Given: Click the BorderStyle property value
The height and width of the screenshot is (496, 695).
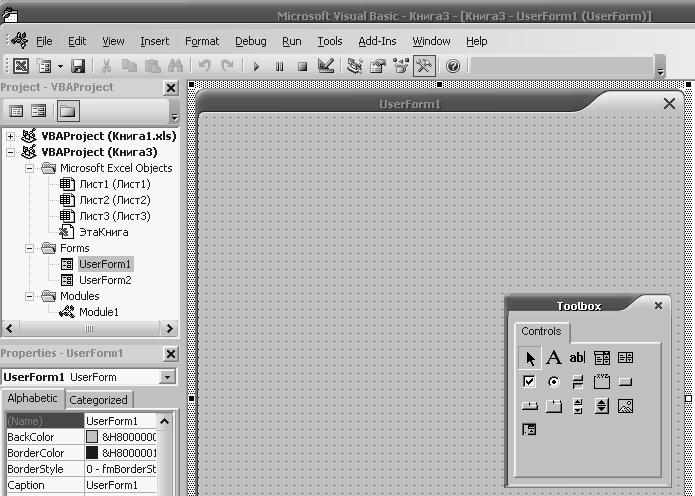Looking at the screenshot, I should tap(120, 469).
